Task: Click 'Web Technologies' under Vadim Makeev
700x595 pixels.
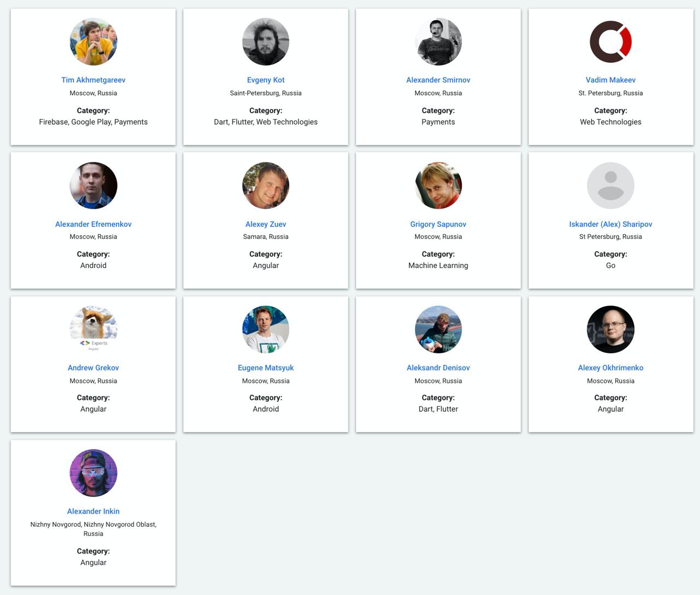Action: pos(611,122)
